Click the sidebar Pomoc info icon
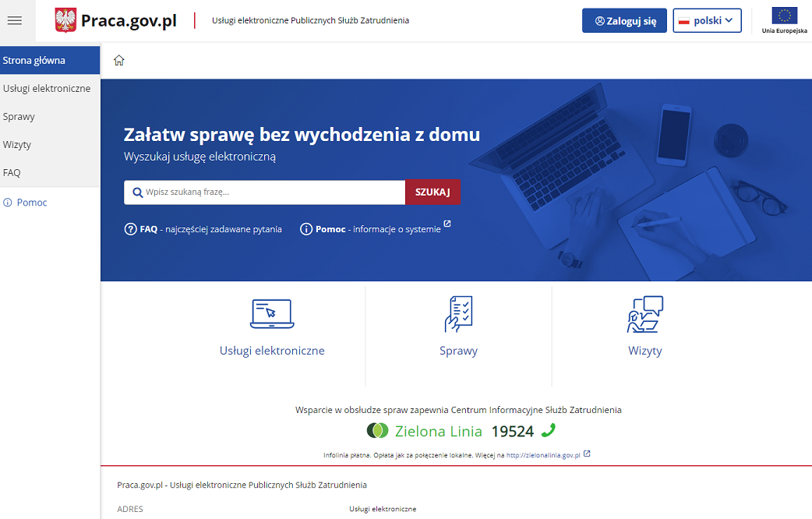812x519 pixels. tap(8, 203)
